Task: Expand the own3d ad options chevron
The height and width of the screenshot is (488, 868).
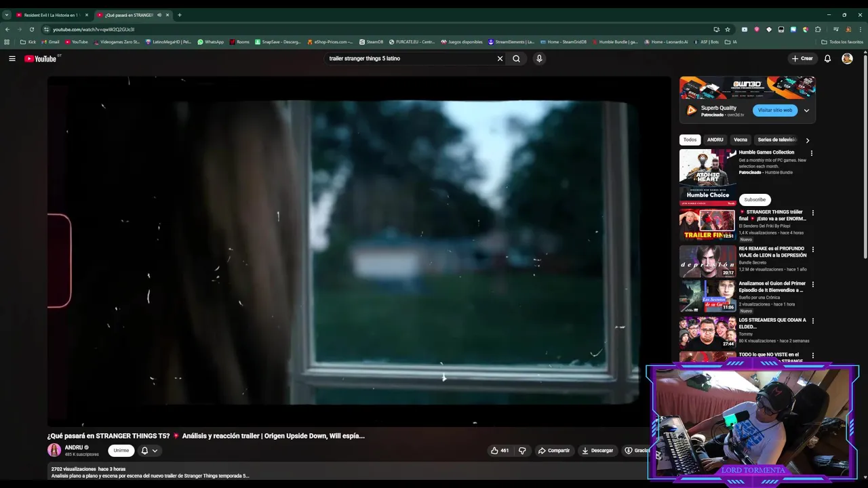Action: (806, 110)
